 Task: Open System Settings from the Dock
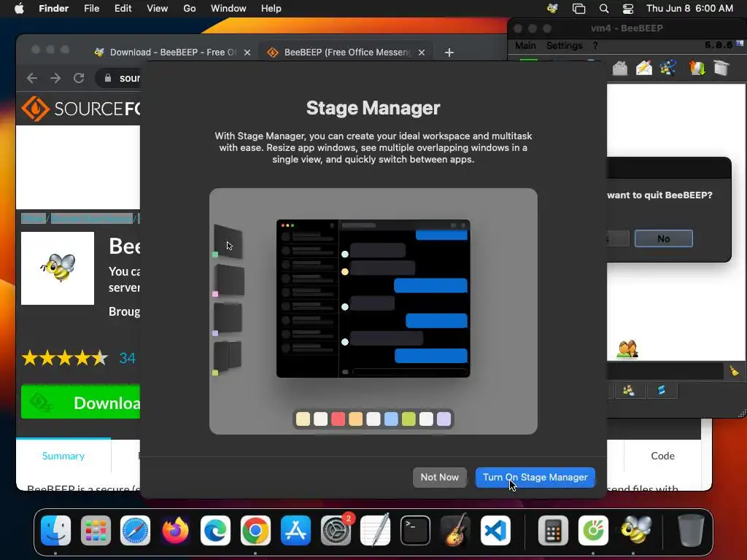click(336, 530)
